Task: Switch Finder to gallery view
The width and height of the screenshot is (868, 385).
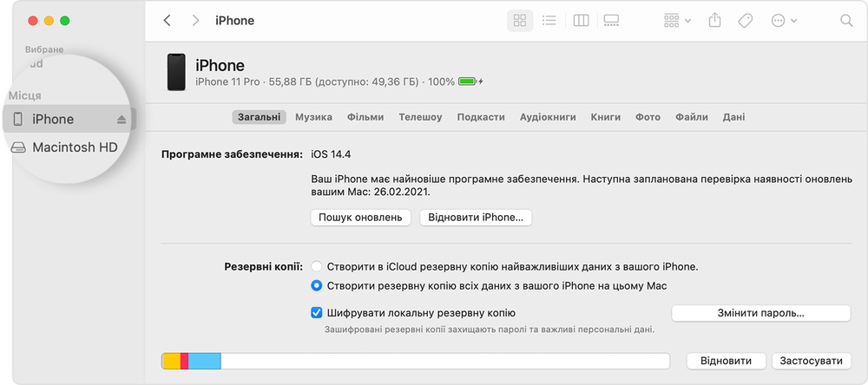Action: point(611,21)
